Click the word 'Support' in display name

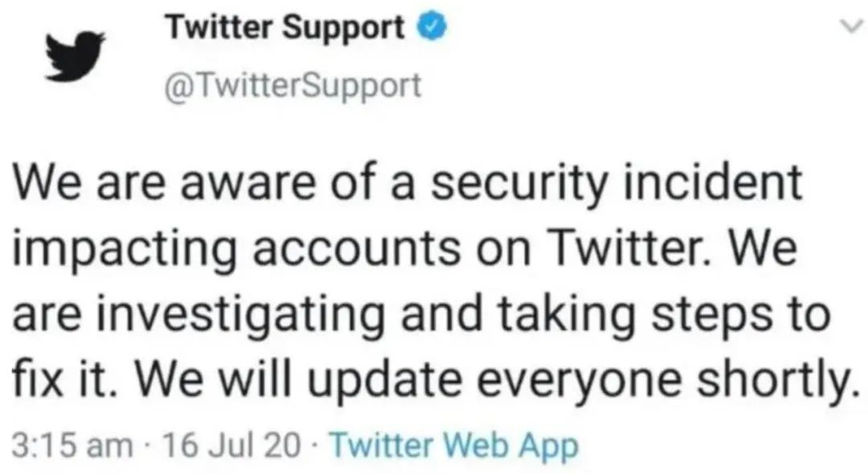[344, 29]
